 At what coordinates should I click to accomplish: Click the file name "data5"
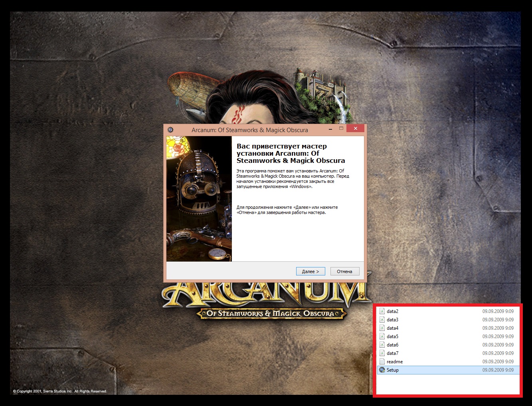(393, 337)
